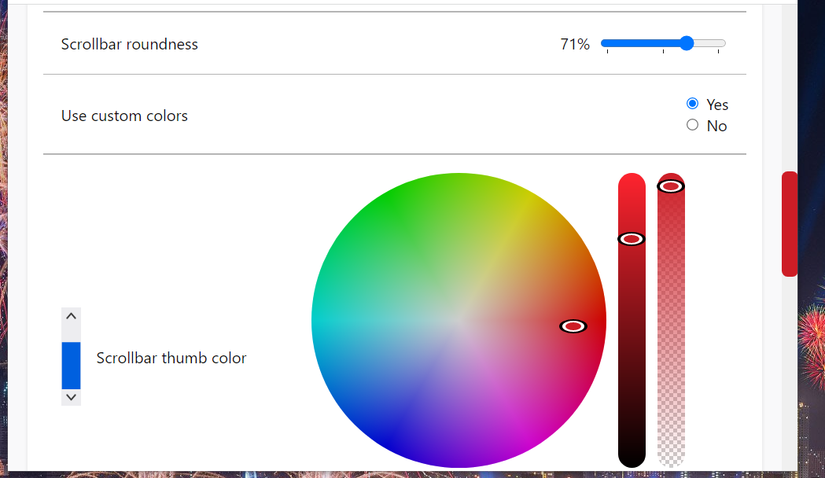Click the blue preview scrollbar thumb

point(71,365)
